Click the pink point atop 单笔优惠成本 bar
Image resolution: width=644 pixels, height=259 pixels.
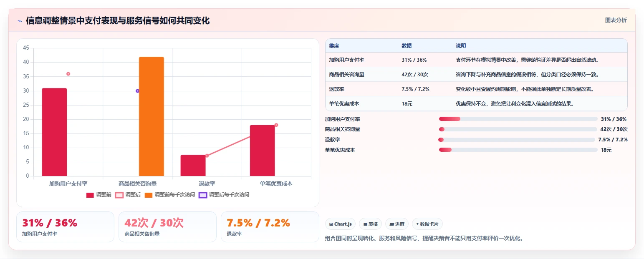[x=276, y=125]
